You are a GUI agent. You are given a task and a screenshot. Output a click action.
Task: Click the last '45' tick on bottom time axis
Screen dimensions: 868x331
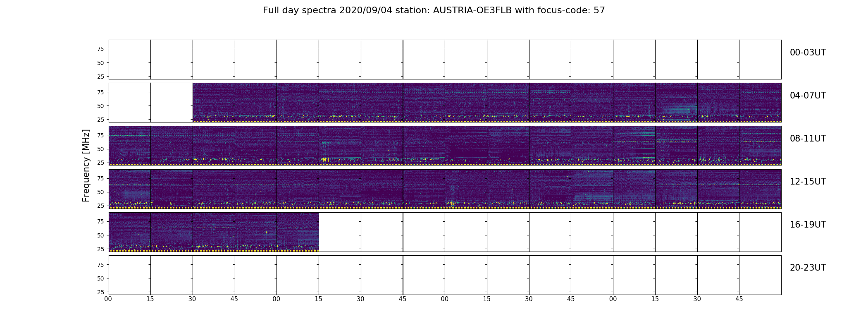(x=739, y=299)
